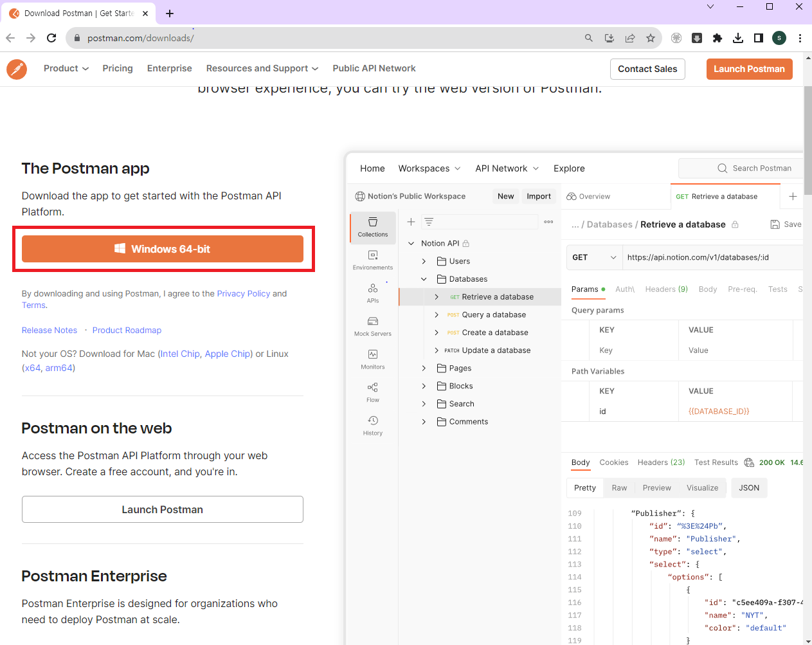Screen dimensions: 812x645
Task: Click the request URL field
Action: click(712, 257)
